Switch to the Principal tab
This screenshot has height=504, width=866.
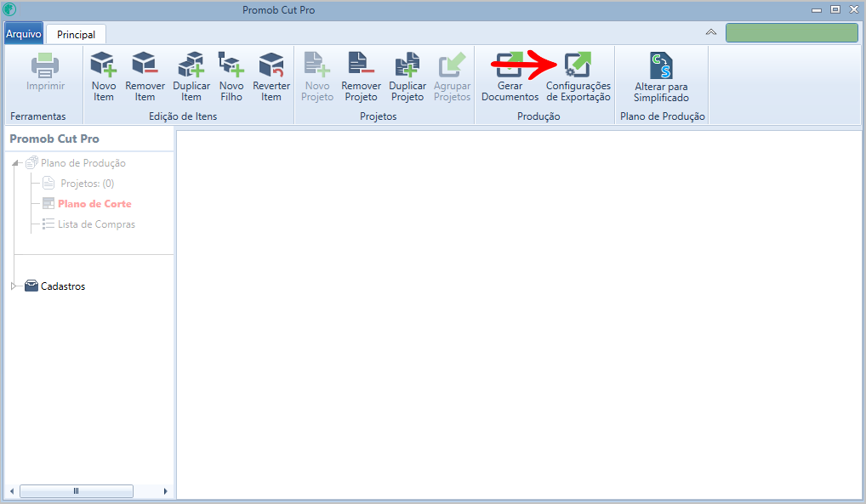click(x=77, y=34)
